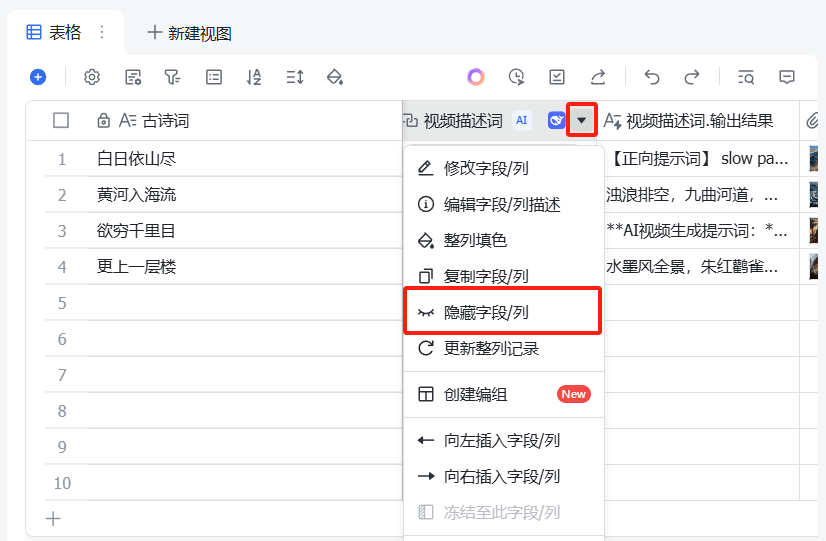Click the lock icon on 古诗词 column

[103, 121]
